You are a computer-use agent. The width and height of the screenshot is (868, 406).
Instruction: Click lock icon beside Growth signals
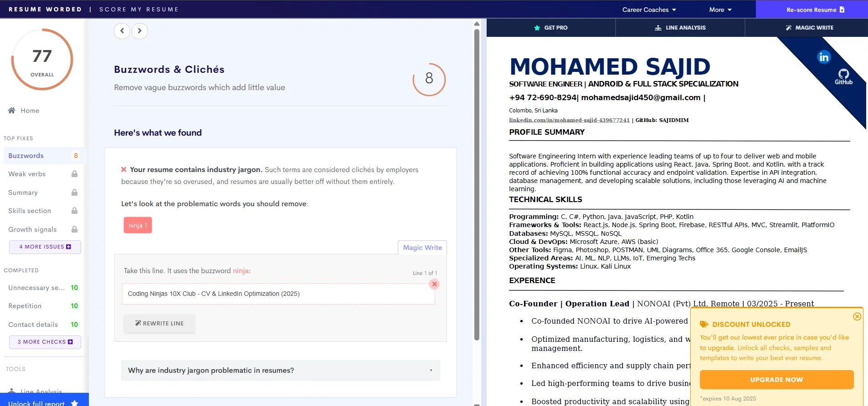click(74, 229)
